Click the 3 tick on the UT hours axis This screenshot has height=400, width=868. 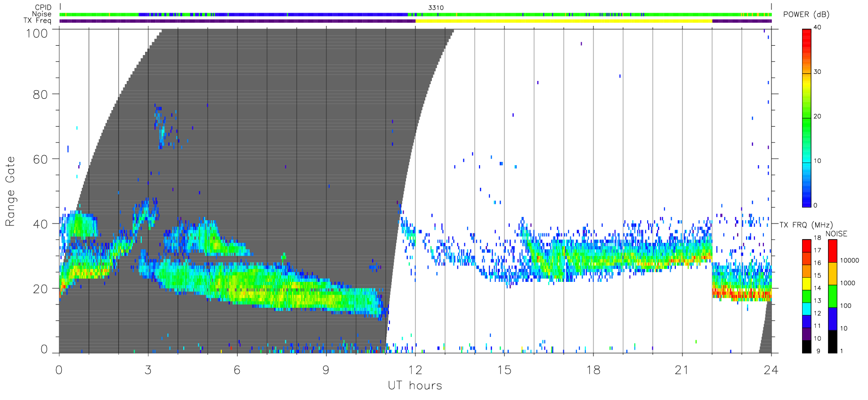click(148, 370)
